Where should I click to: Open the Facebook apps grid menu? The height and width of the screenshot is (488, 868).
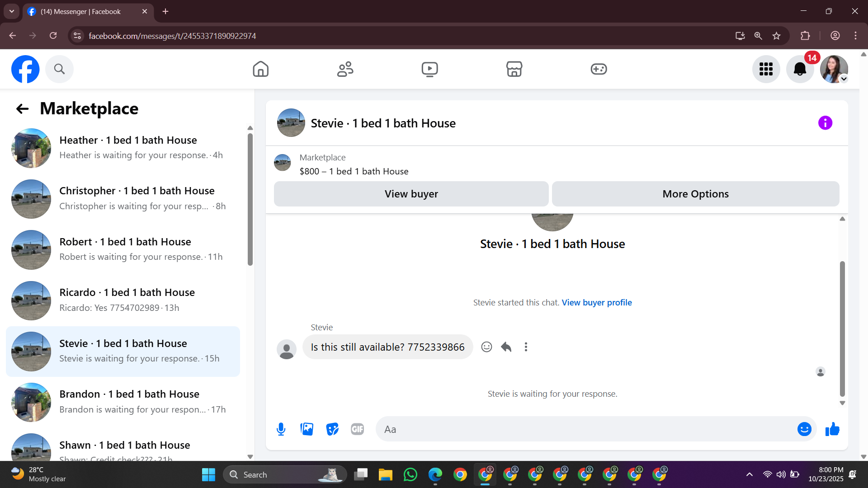click(766, 69)
